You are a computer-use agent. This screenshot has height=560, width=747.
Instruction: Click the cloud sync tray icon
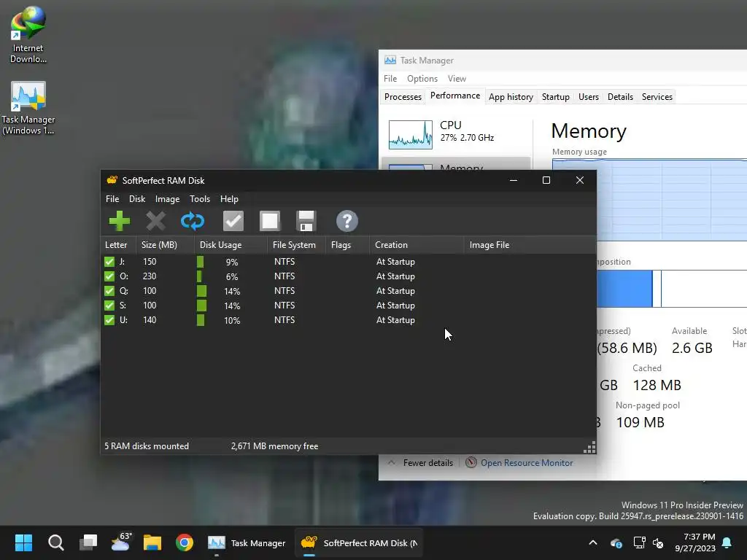pos(616,542)
